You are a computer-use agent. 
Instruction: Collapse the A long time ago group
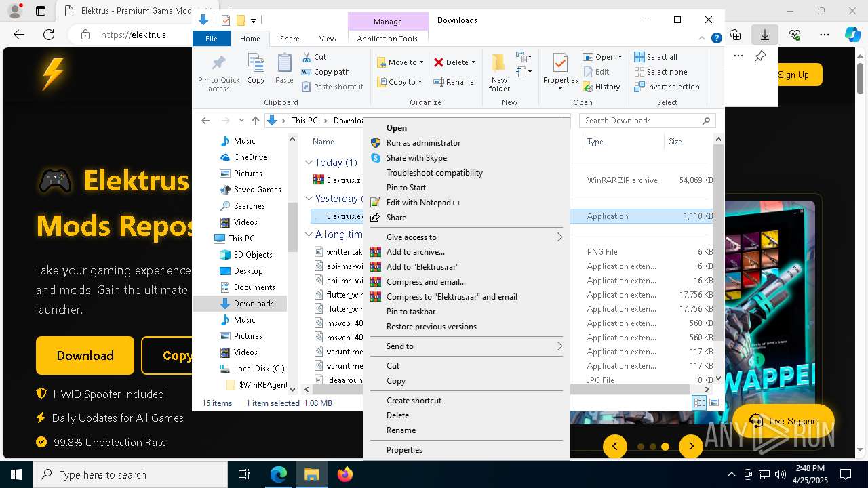309,235
